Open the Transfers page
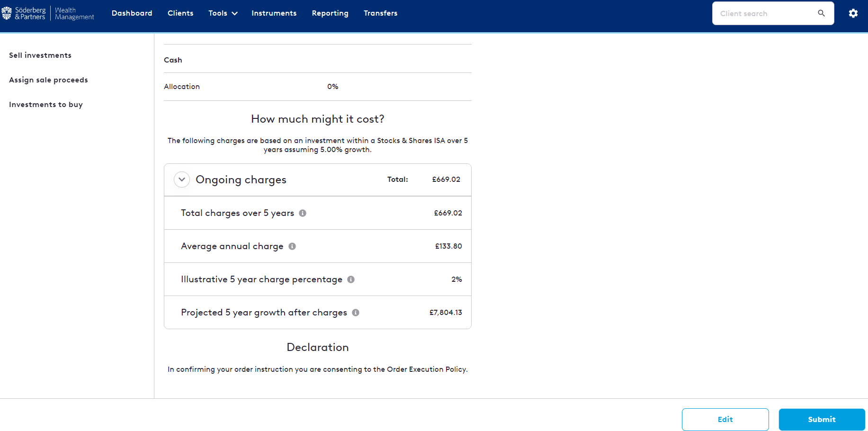This screenshot has width=868, height=431. coord(381,13)
